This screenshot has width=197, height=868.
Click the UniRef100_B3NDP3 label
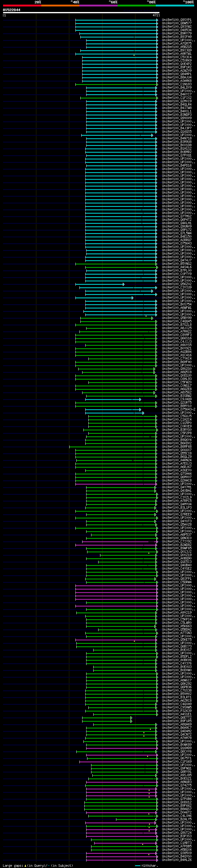coord(176,115)
